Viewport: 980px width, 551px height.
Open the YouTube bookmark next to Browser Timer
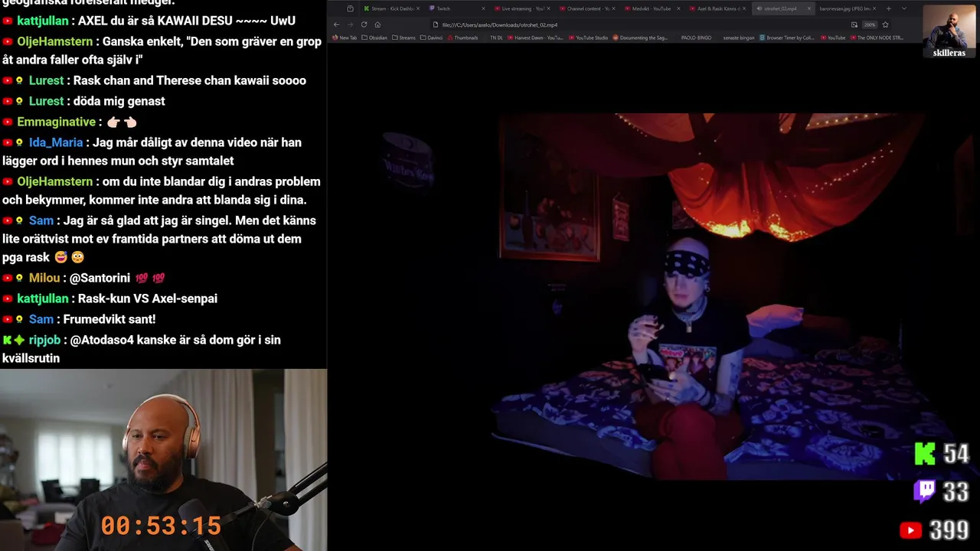tap(833, 37)
